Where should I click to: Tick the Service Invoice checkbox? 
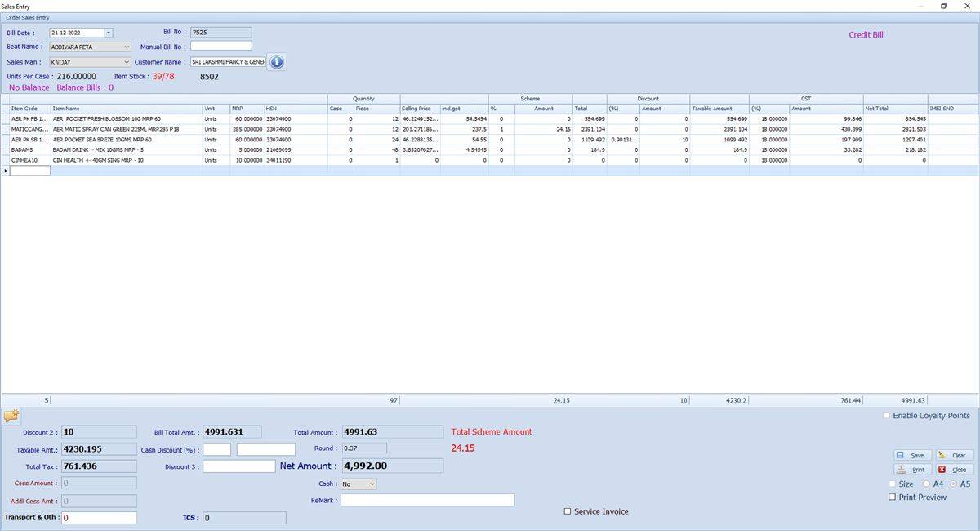click(568, 511)
